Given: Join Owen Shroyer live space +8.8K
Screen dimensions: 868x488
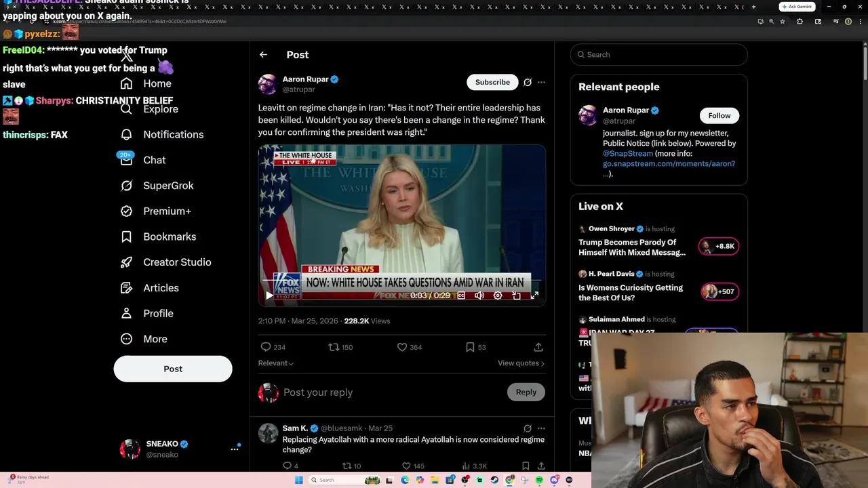Looking at the screenshot, I should 719,246.
